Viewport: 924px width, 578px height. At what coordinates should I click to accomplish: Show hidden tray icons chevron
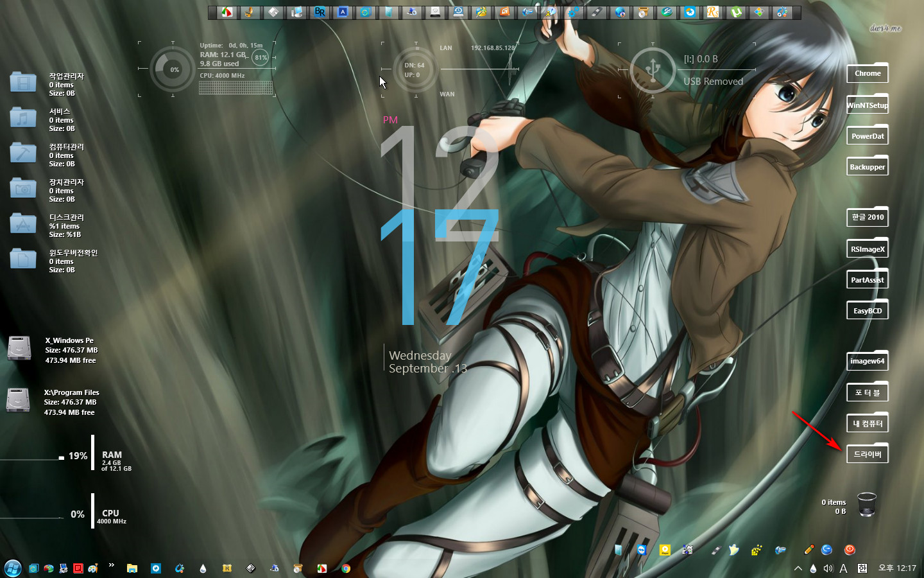798,568
